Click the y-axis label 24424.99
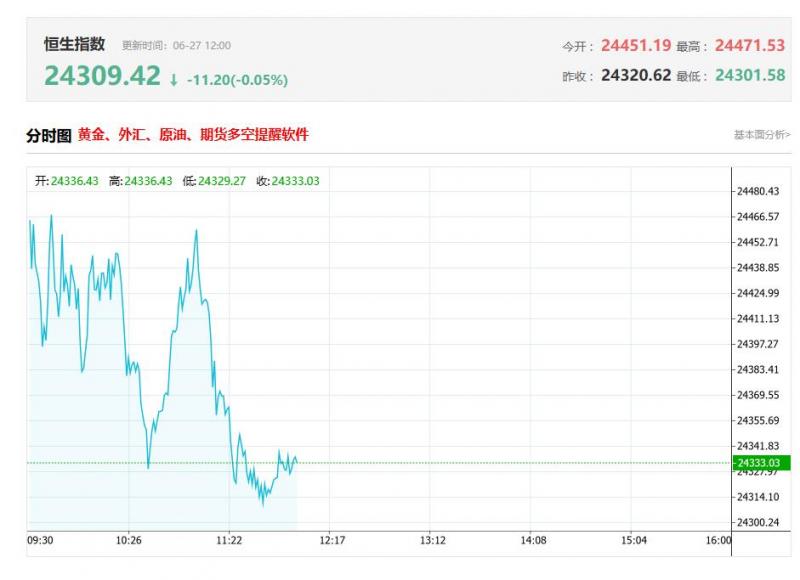This screenshot has width=800, height=580. click(x=758, y=293)
